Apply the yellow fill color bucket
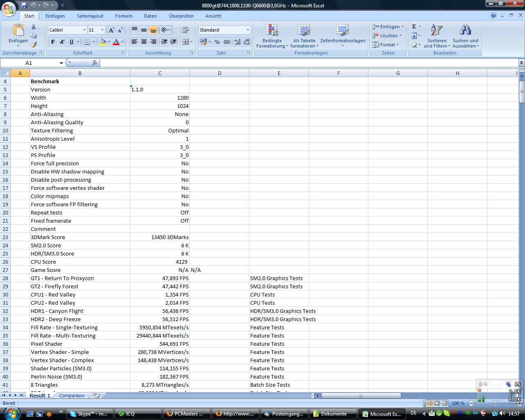Image resolution: width=525 pixels, height=420 pixels. tap(103, 42)
